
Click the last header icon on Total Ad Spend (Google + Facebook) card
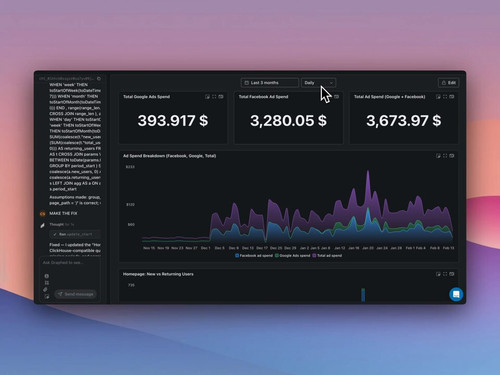click(452, 97)
